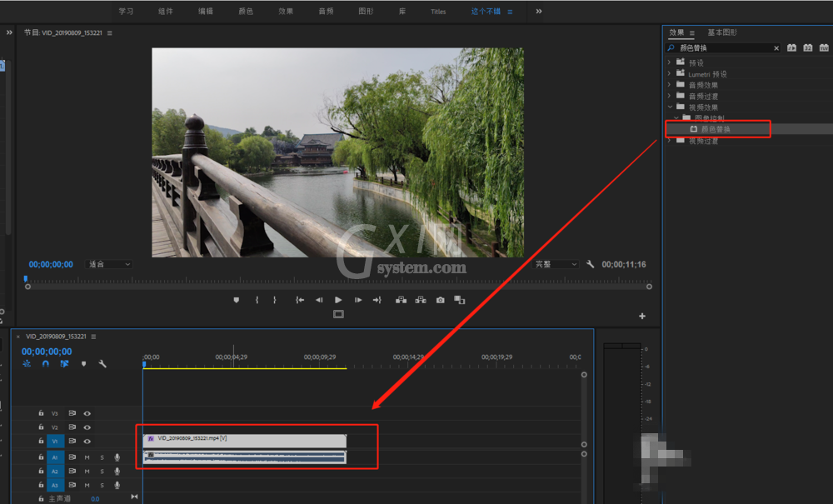Click the Extract button
833x504 pixels.
(421, 300)
